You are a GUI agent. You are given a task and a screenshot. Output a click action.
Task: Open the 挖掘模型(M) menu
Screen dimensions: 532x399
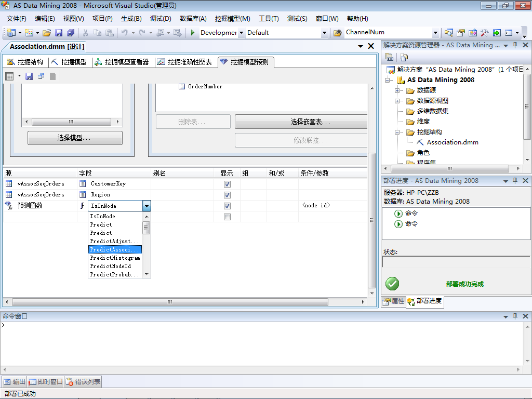coord(232,19)
